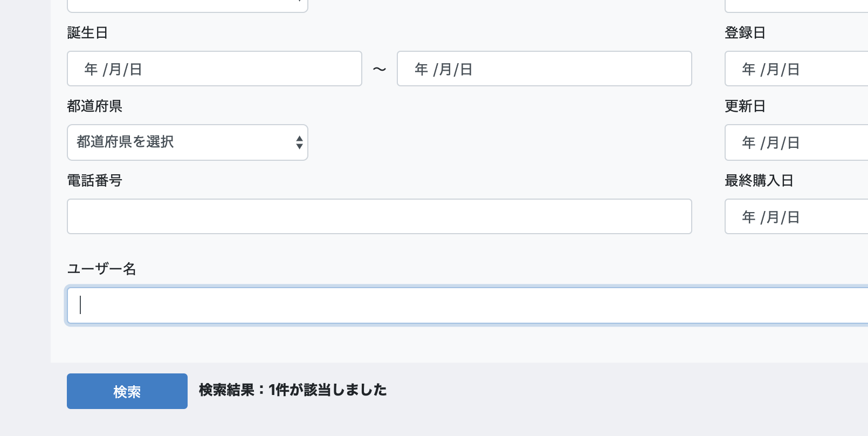Focus the ユーザー名 username text field
Screen dimensions: 868x436
tap(467, 305)
